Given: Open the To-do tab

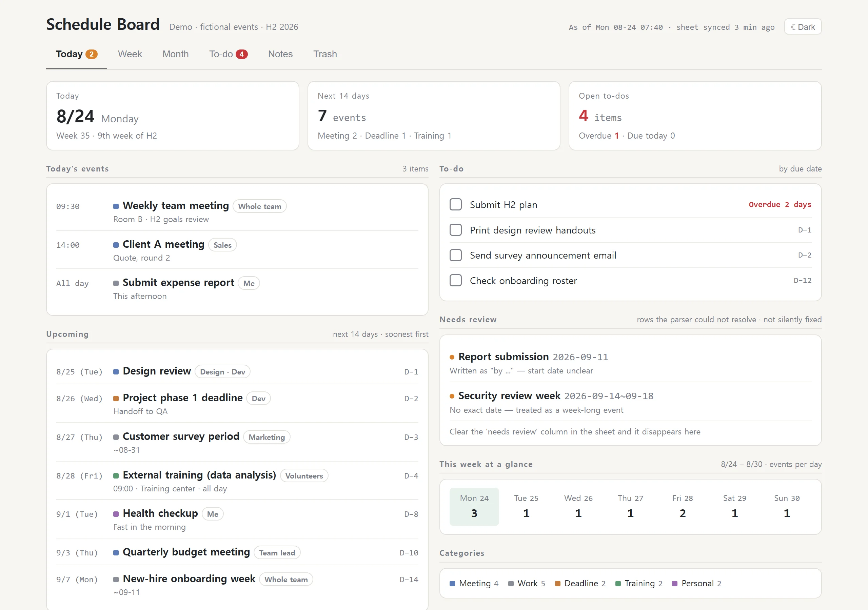Looking at the screenshot, I should [x=228, y=54].
